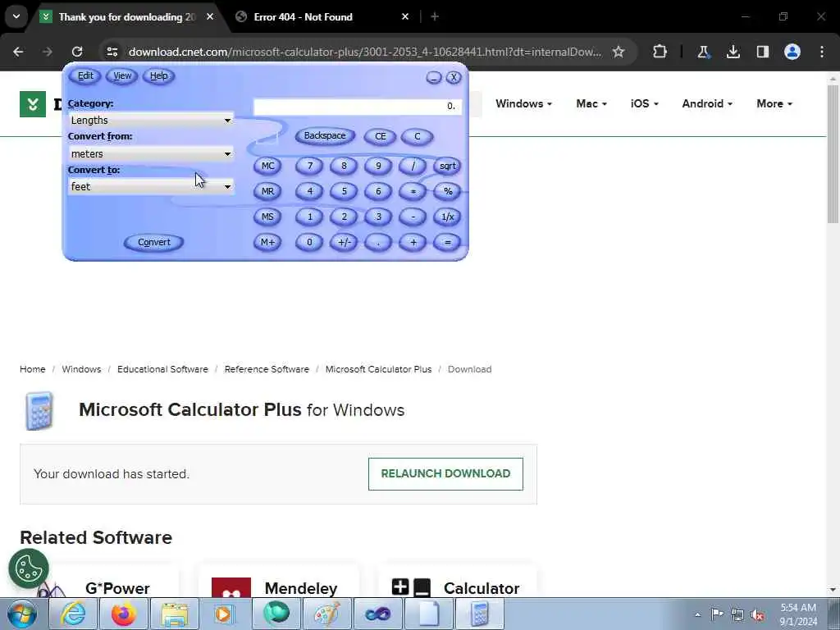Expand the Category dropdown showing Lengths

151,120
